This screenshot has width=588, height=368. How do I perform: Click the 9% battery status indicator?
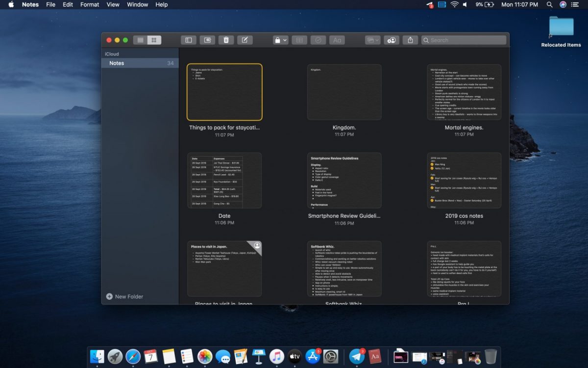point(485,4)
